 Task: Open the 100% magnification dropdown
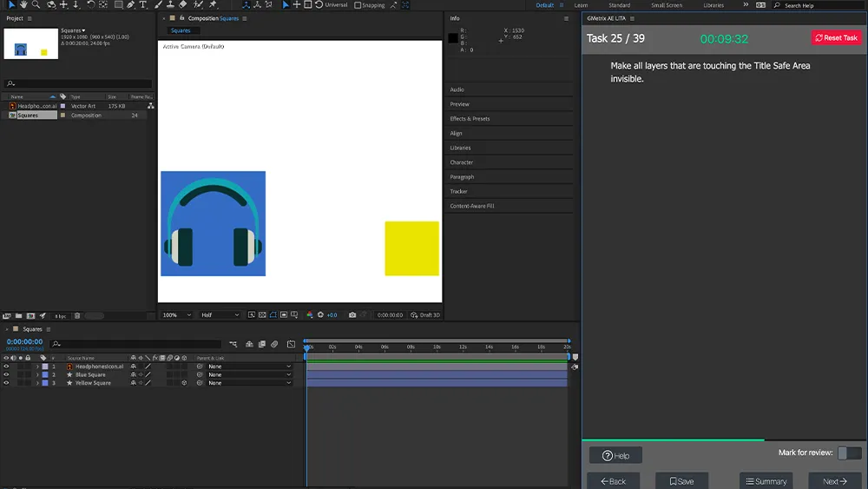(x=176, y=314)
